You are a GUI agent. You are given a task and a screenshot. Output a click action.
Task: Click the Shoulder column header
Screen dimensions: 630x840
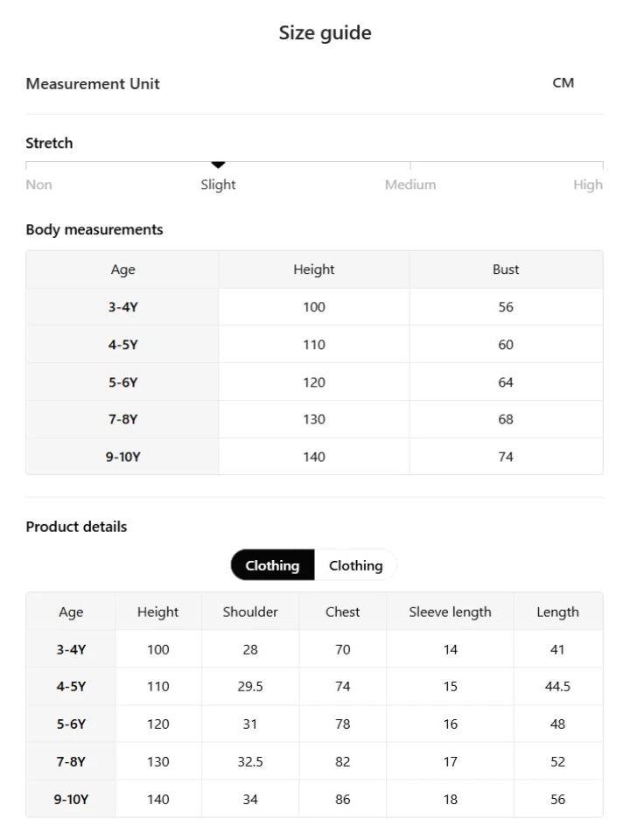point(250,612)
